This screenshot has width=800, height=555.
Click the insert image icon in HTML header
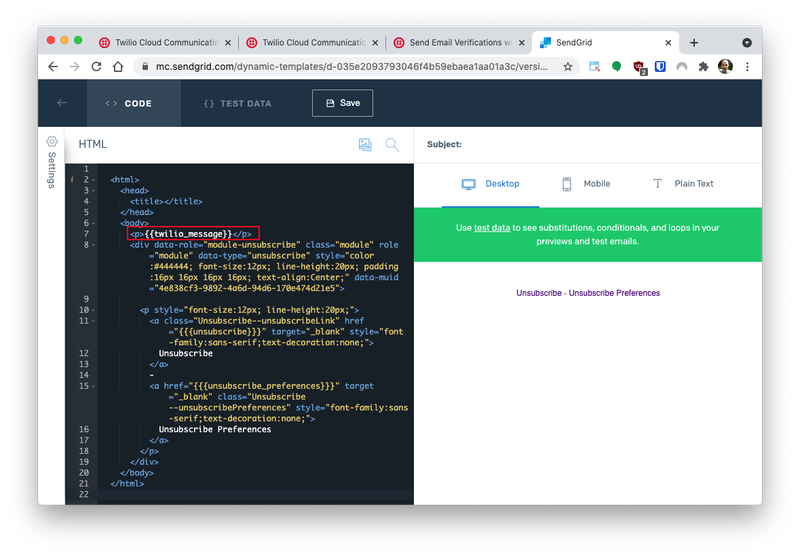(x=365, y=145)
